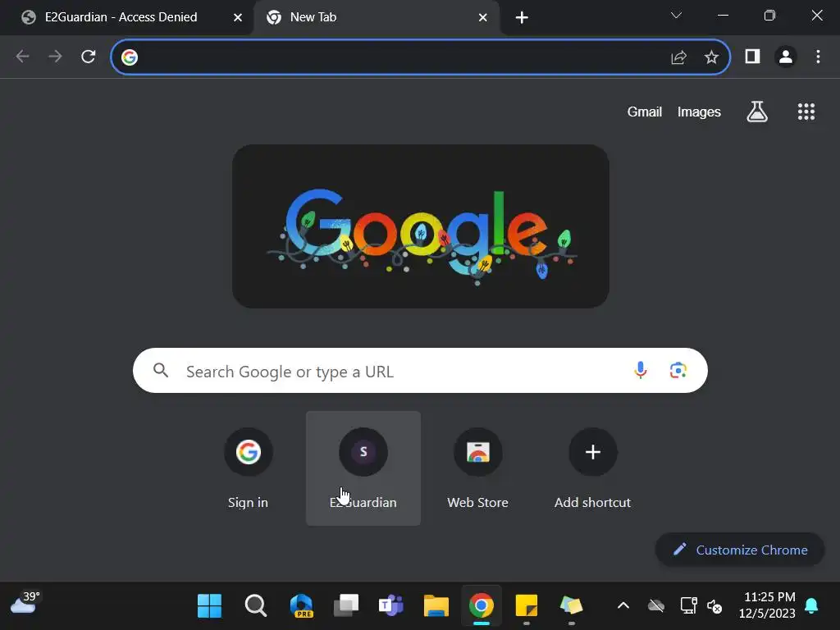
Task: Expand the system tray hidden icons chevron
Action: coord(623,606)
